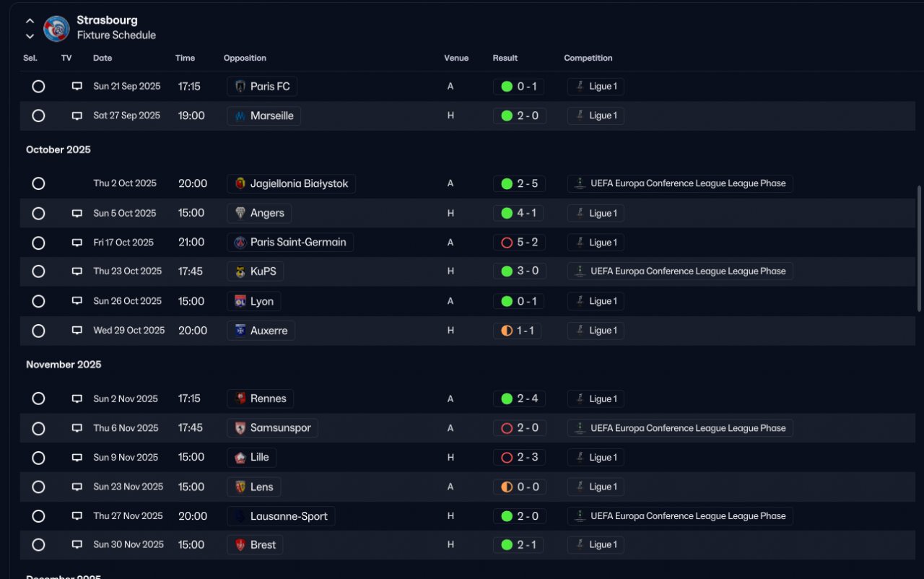Click the TV icon for the Lyon fixture
The image size is (924, 579).
pyautogui.click(x=77, y=301)
